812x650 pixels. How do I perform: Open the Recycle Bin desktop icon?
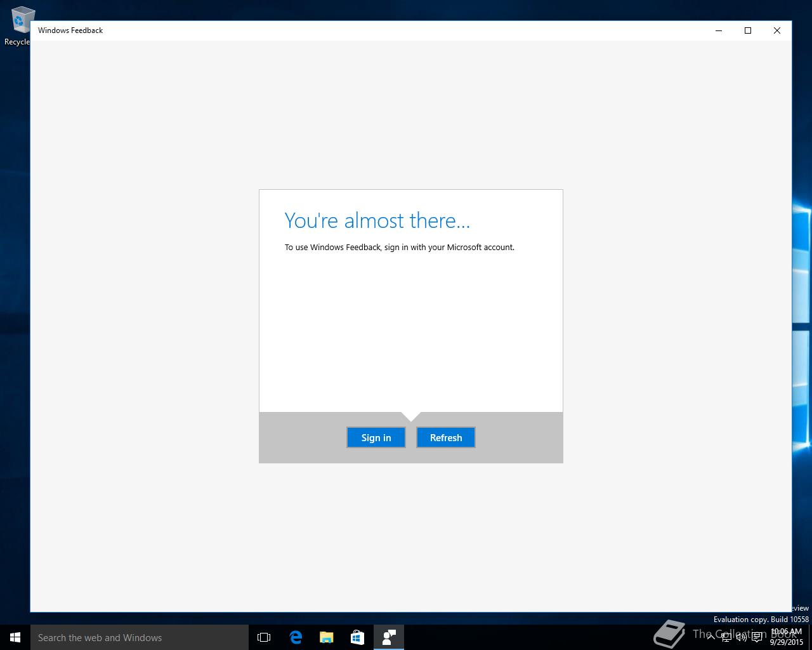(x=19, y=25)
